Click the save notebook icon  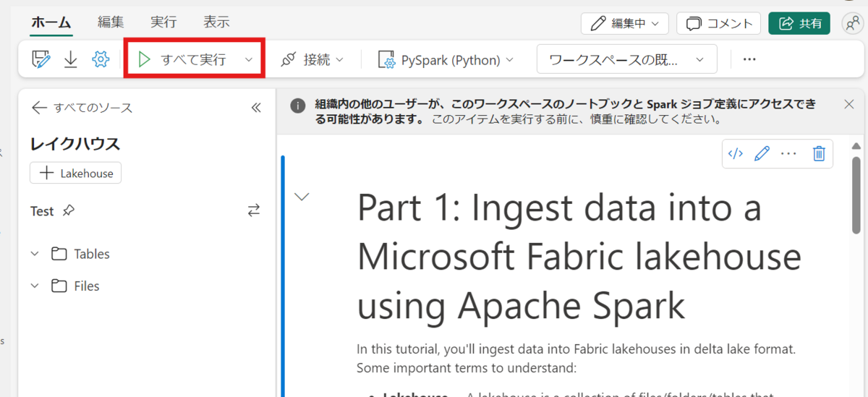[x=41, y=59]
